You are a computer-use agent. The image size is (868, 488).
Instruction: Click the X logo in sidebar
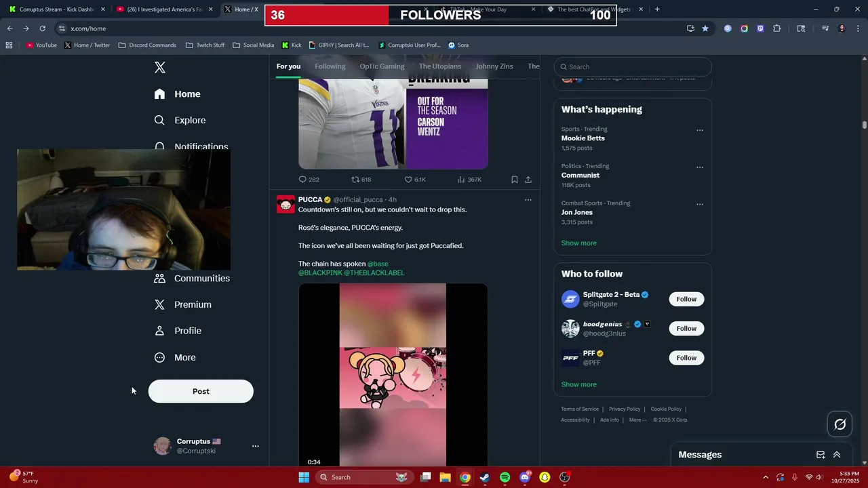click(x=160, y=67)
